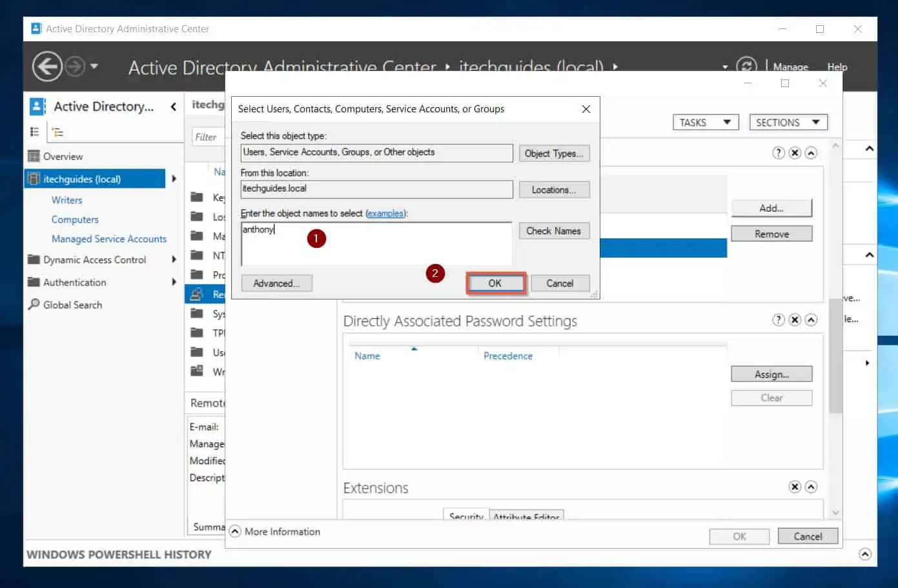Switch navigation pane to tree view
Screen dimensions: 898x588
pos(57,132)
